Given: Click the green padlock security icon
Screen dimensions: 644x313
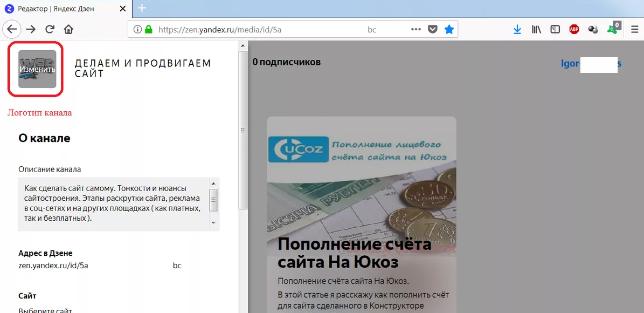Looking at the screenshot, I should [148, 29].
